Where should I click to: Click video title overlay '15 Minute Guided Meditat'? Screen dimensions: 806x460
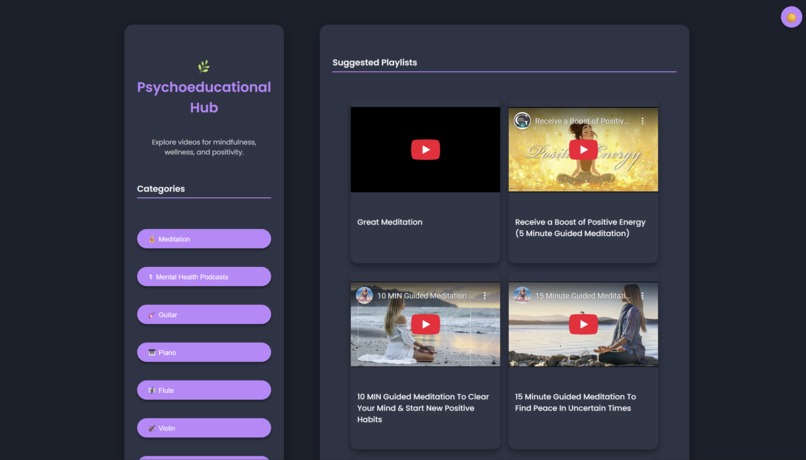580,296
